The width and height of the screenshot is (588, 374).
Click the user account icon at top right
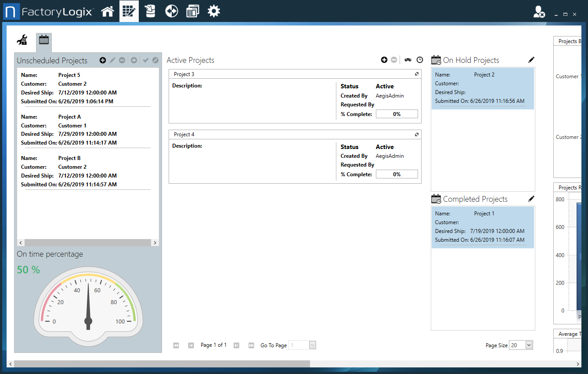[539, 12]
